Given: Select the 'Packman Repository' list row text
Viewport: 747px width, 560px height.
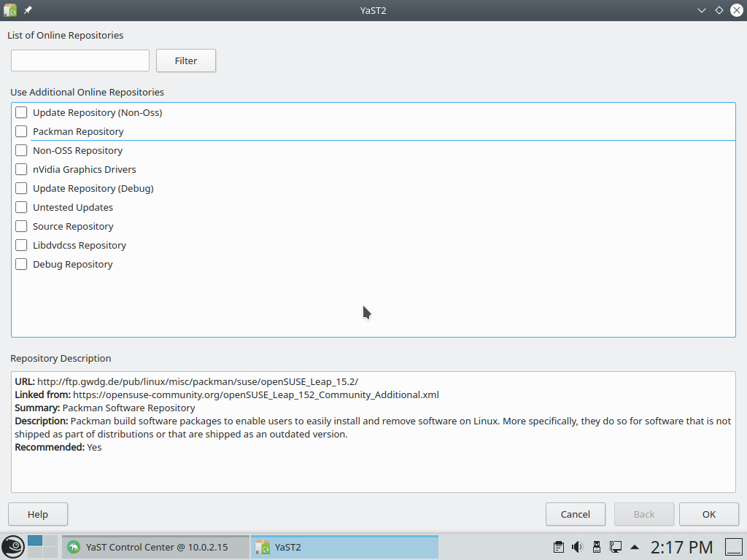Looking at the screenshot, I should 78,131.
